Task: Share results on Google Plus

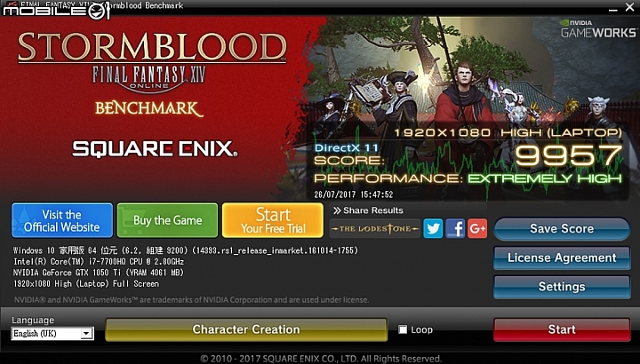Action: click(x=477, y=229)
